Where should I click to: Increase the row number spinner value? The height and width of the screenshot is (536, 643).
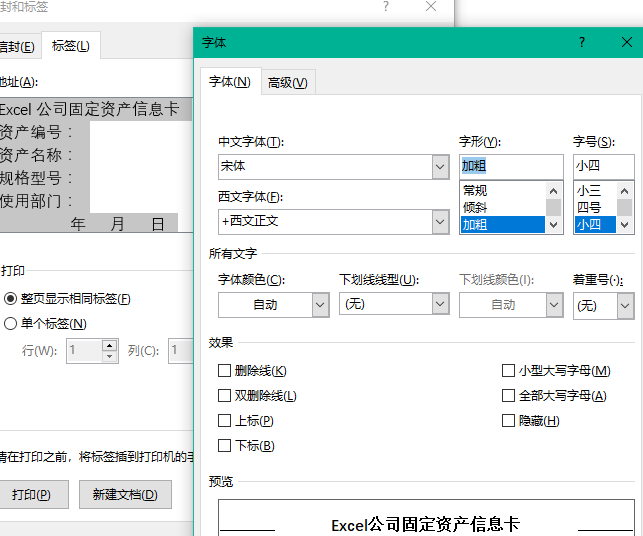pos(109,345)
